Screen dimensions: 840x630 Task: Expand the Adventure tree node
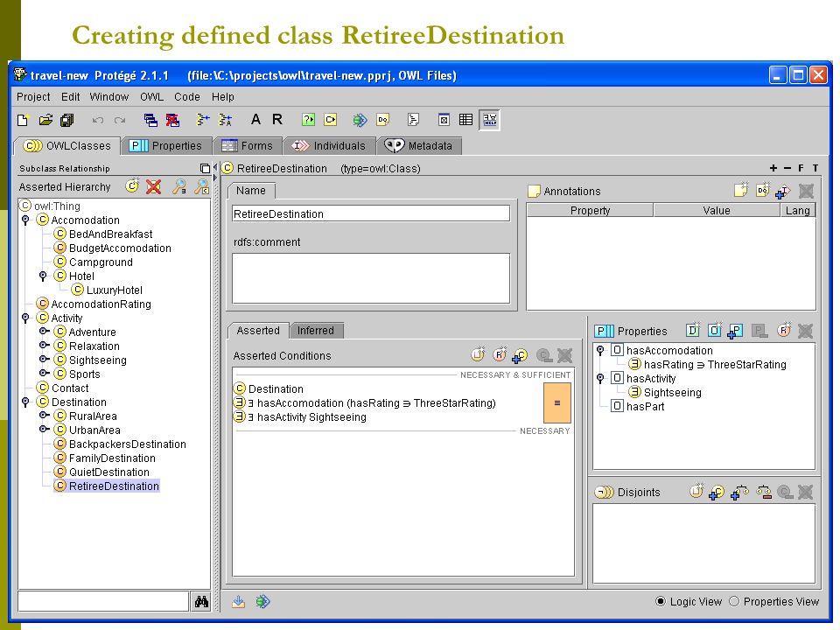44,332
